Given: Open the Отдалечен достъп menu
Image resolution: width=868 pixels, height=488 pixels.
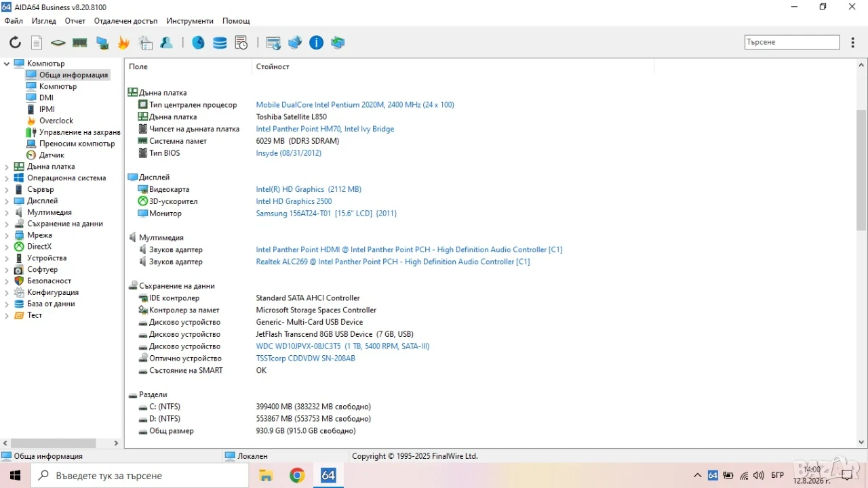Looking at the screenshot, I should point(126,21).
